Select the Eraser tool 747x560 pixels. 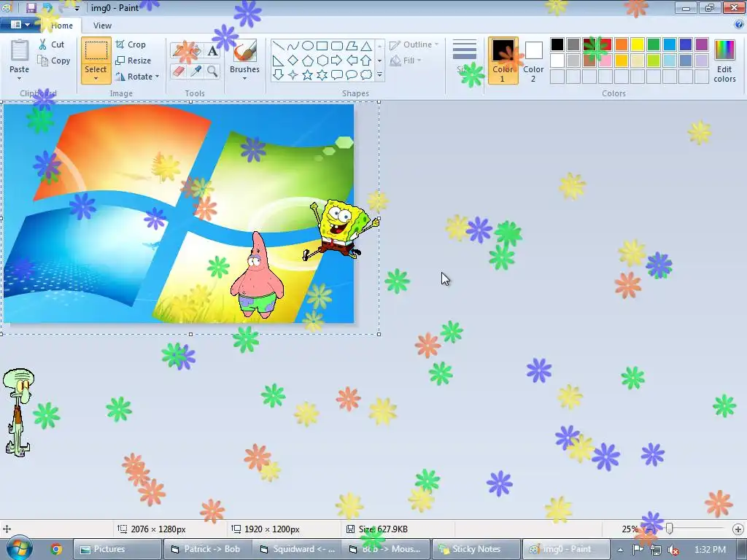(178, 71)
